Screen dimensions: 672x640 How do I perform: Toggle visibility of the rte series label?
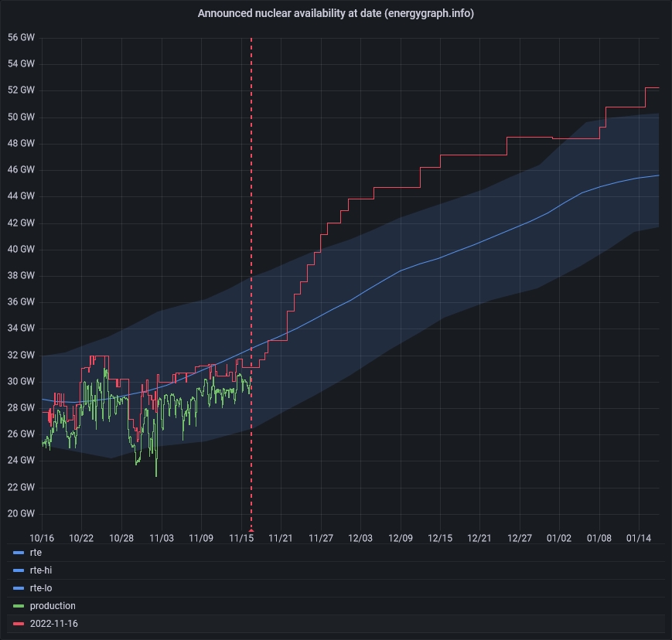pyautogui.click(x=36, y=553)
